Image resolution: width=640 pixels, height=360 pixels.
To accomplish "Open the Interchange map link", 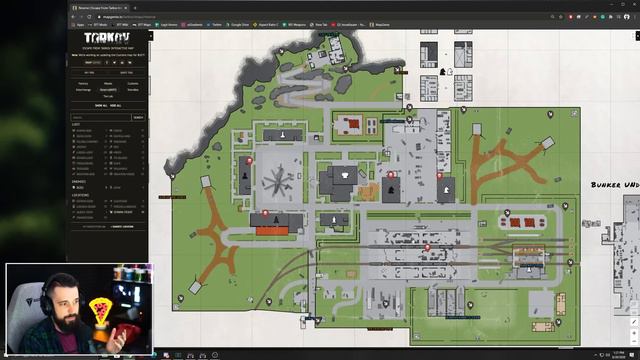I will pyautogui.click(x=83, y=90).
